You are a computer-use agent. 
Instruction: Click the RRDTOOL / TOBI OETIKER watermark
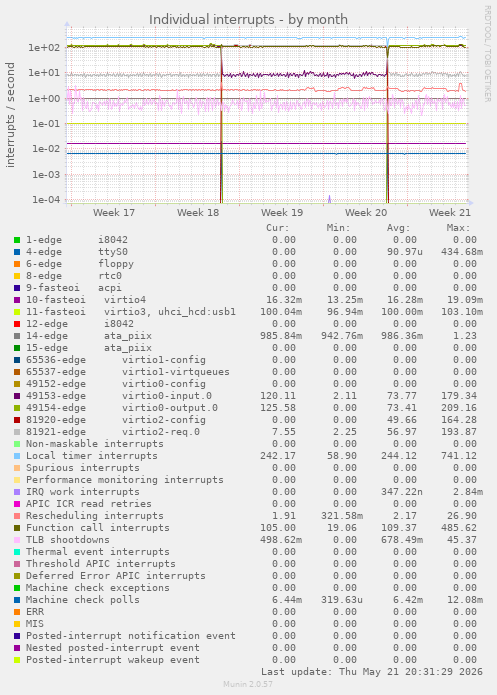pyautogui.click(x=487, y=54)
